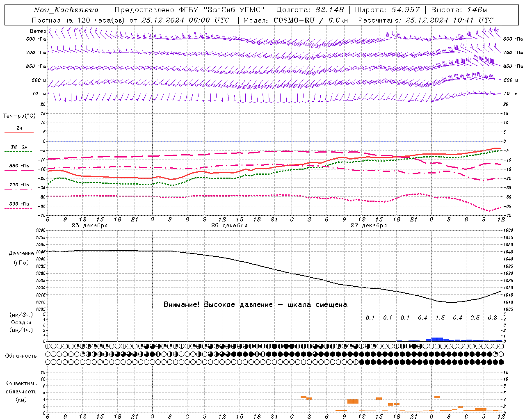Screen dimensions: 525x420
Task: Click the '27 декабря' date label
Action: [369, 226]
